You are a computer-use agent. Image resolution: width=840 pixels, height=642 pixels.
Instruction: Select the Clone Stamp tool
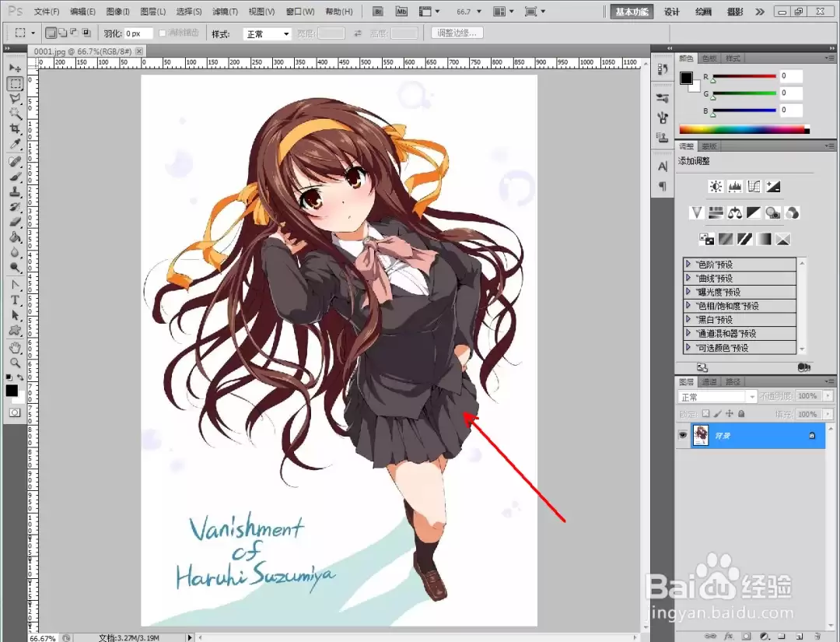point(15,191)
